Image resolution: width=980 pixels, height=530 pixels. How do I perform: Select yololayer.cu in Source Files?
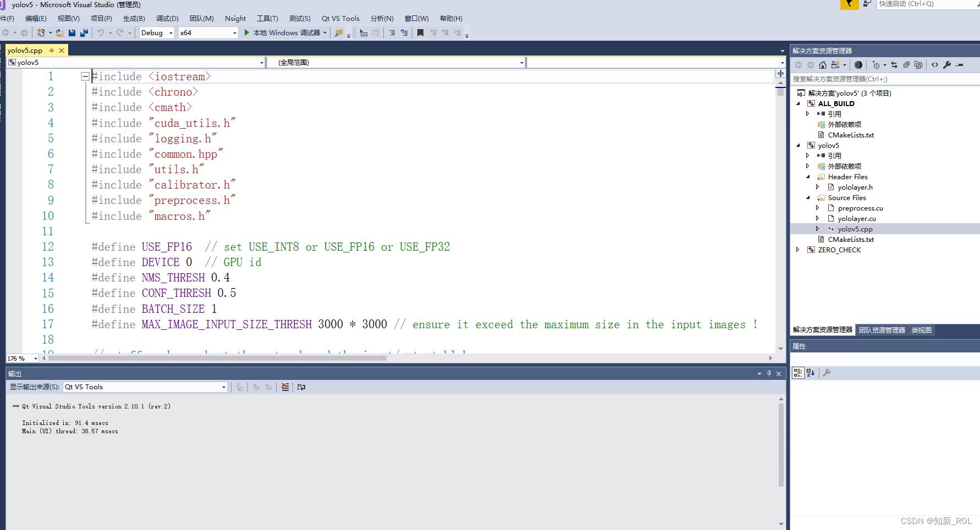[857, 218]
